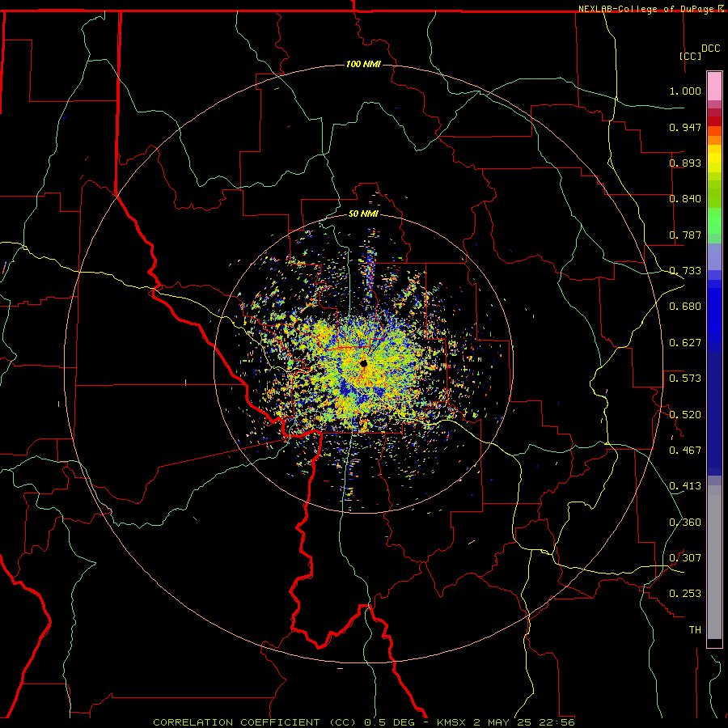The image size is (728, 728).
Task: Click the 0.787 value on color scale
Action: [x=685, y=235]
